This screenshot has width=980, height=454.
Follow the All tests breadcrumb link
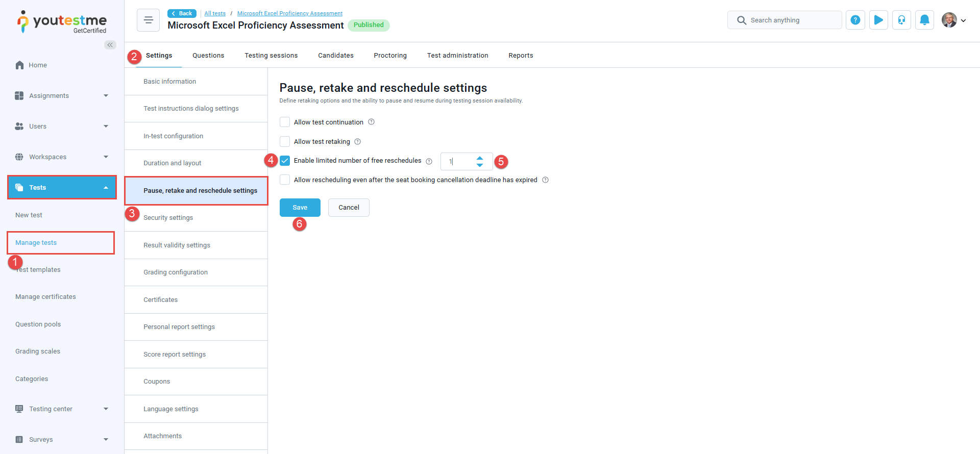[x=215, y=13]
